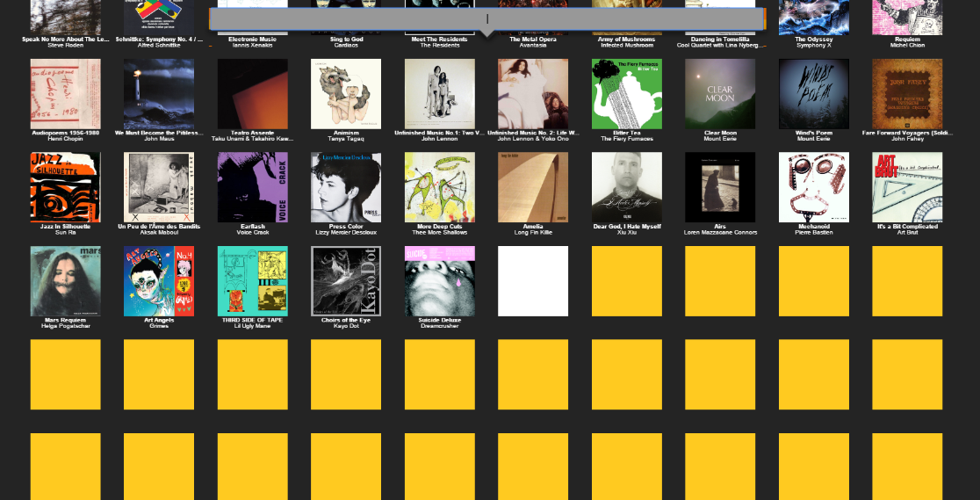Click the 'Meet The Residents' album title
The width and height of the screenshot is (980, 500).
click(x=440, y=39)
